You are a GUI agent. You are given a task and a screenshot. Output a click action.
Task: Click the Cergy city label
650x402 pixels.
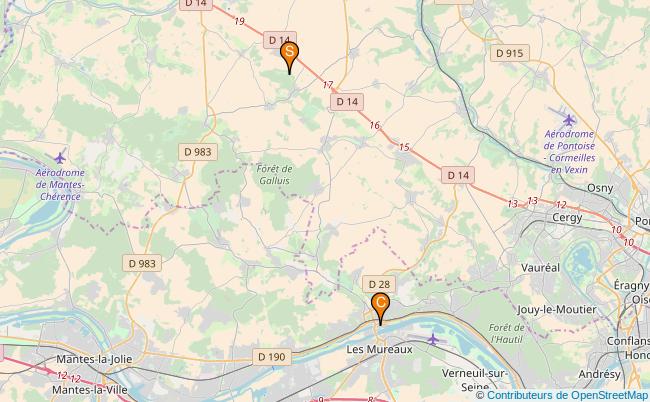567,218
